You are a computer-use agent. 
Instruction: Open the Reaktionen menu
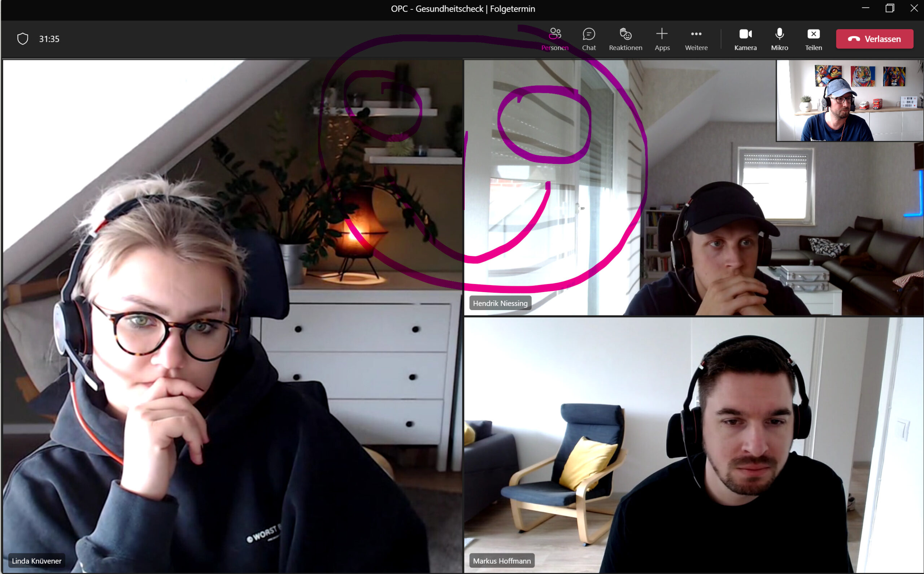[x=626, y=39]
